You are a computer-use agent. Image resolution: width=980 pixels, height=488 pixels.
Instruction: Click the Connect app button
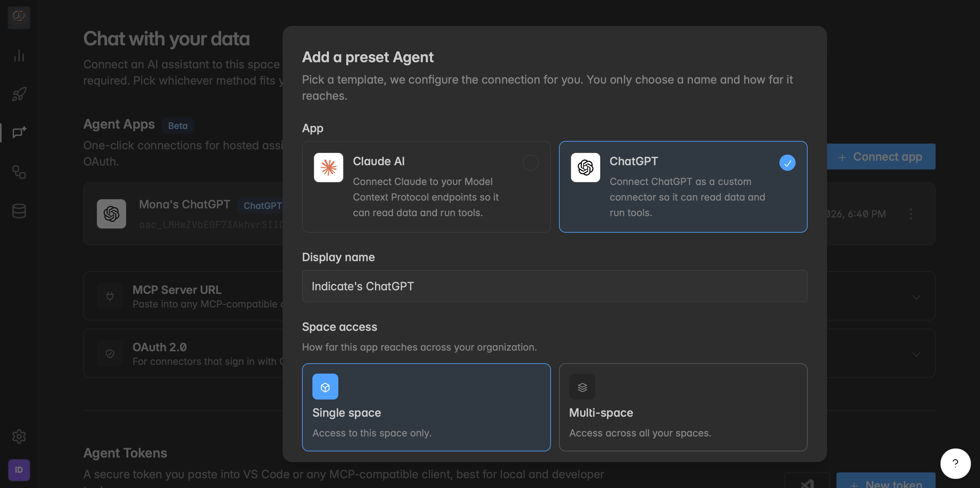(881, 156)
